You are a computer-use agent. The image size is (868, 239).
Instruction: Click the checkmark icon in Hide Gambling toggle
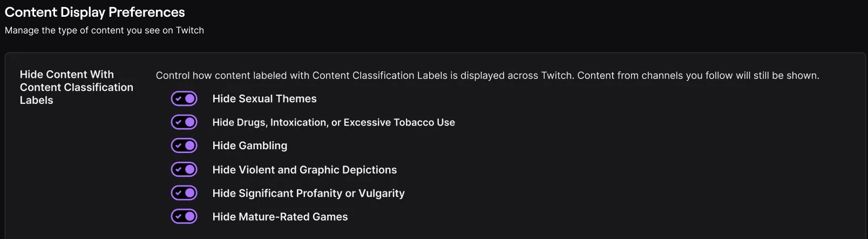(178, 145)
